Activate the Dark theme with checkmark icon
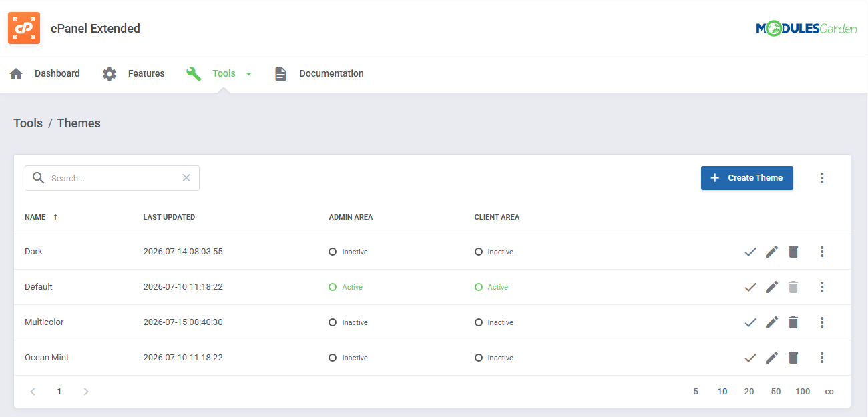 click(750, 252)
